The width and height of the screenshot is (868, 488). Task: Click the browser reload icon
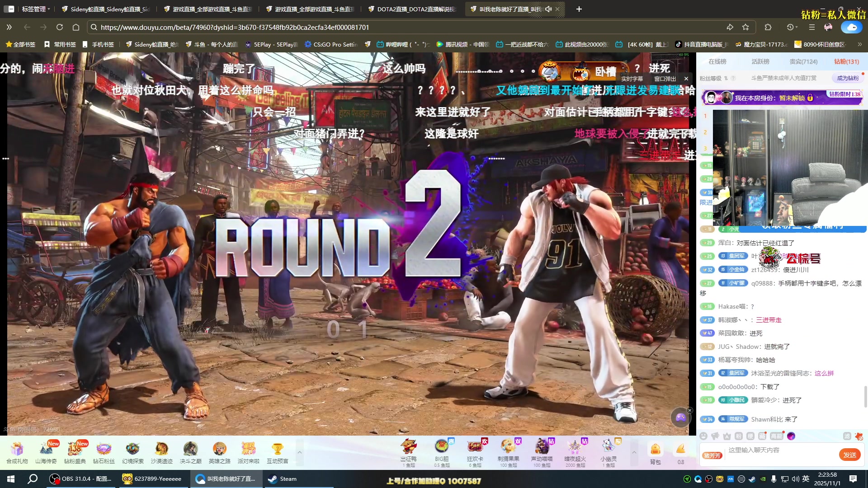click(60, 27)
